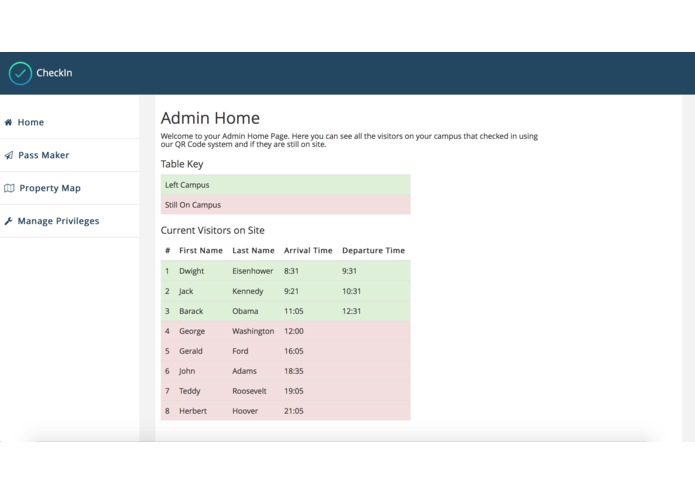Click the CheckIn brand name text
Viewport: 695px width, 494px height.
[54, 73]
